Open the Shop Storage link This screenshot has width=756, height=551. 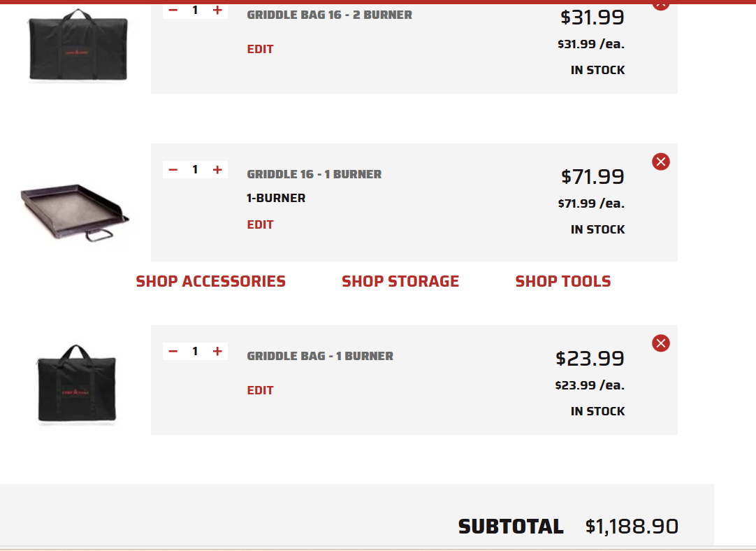[x=400, y=281]
